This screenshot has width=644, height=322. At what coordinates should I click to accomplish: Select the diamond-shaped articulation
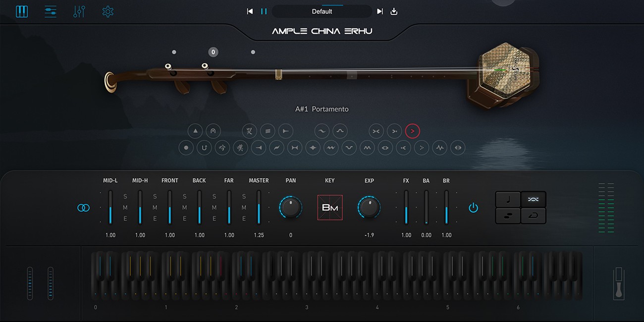pyautogui.click(x=313, y=148)
